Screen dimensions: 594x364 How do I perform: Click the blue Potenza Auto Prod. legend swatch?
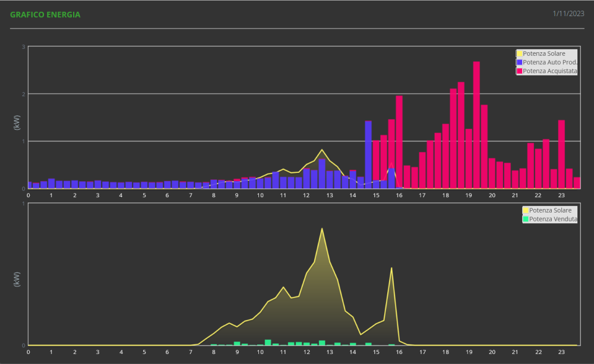coord(519,62)
